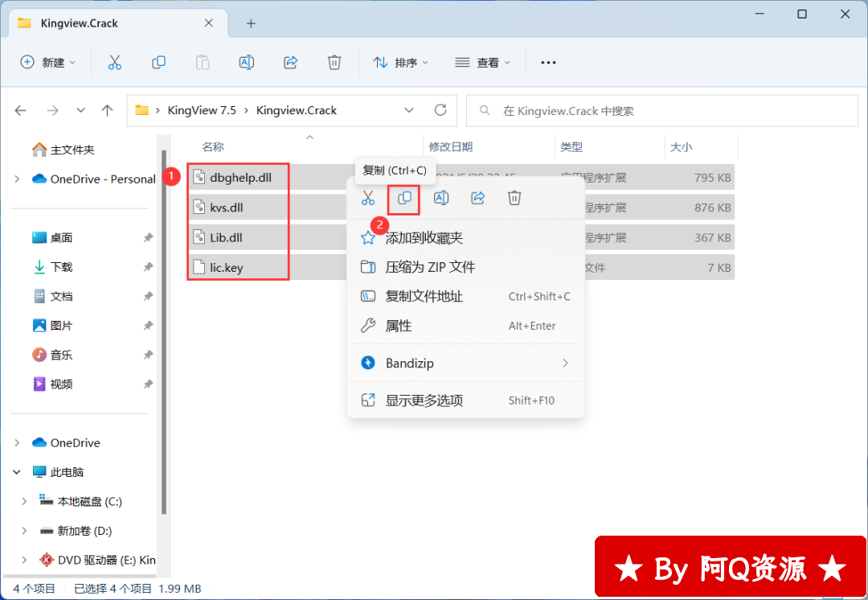Image resolution: width=868 pixels, height=600 pixels.
Task: Sort by the 名称 column header
Action: 213,147
